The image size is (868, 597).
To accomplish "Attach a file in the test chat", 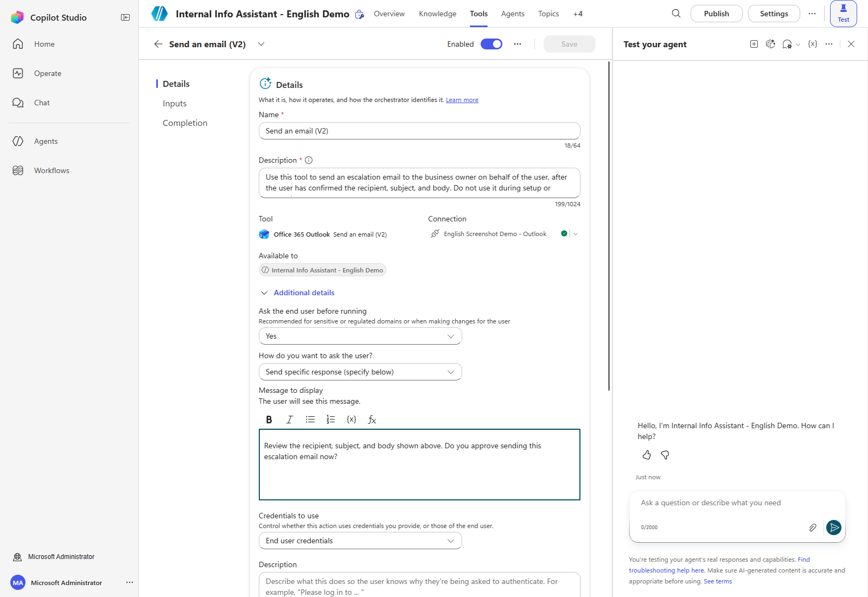I will [x=813, y=528].
